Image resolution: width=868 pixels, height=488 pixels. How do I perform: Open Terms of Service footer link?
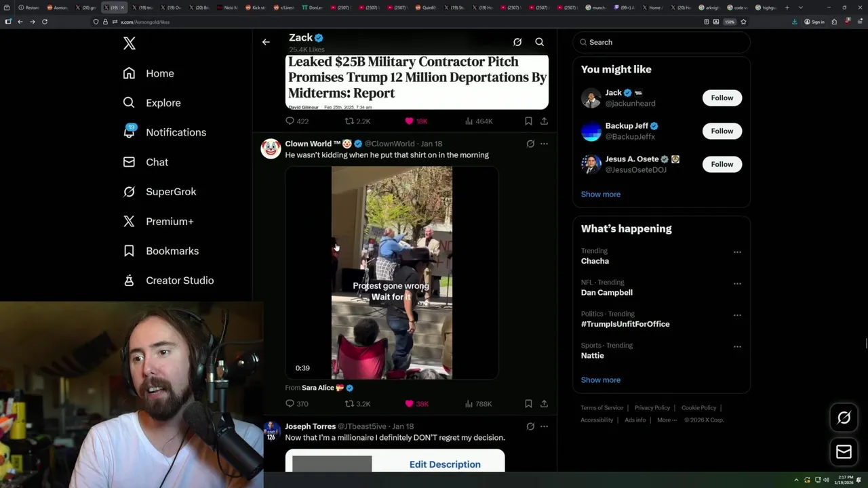(602, 408)
